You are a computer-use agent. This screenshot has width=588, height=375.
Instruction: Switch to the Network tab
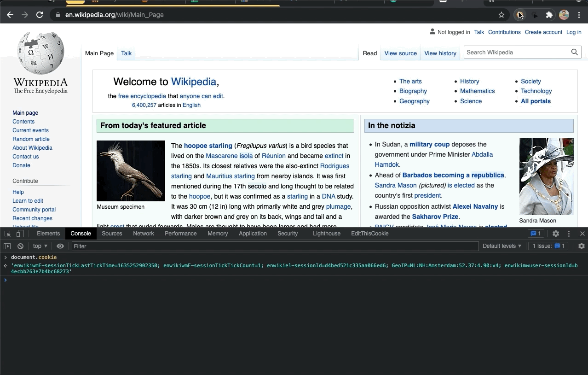coord(144,234)
